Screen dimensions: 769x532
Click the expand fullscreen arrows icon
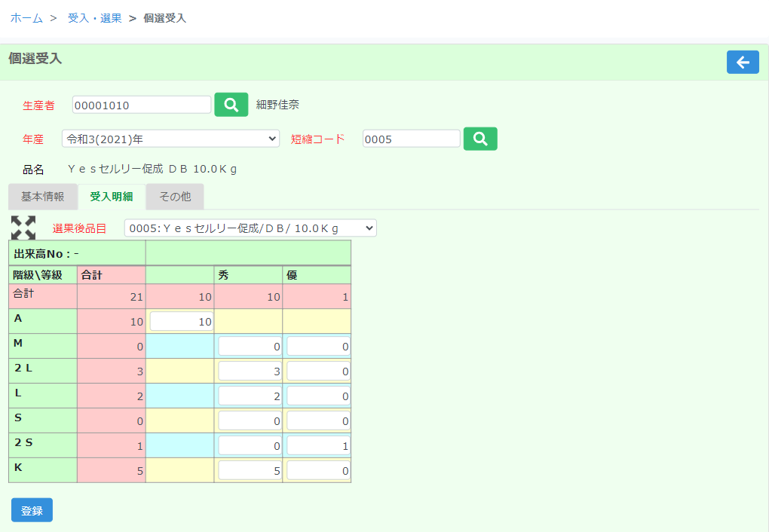click(23, 228)
